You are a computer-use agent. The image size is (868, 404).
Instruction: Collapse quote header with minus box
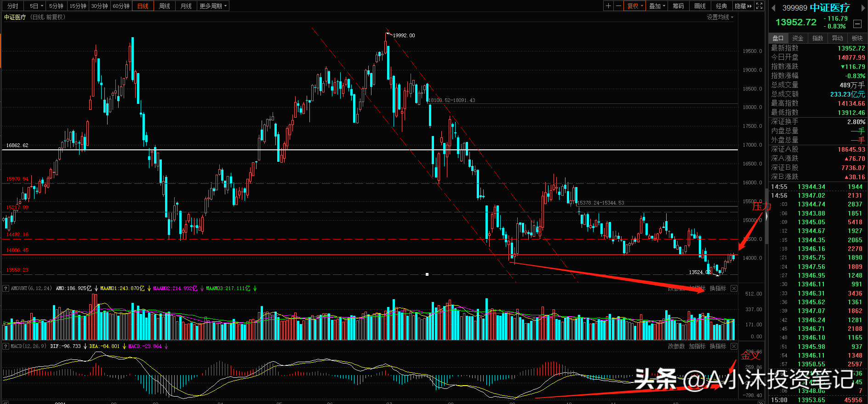pos(857,24)
